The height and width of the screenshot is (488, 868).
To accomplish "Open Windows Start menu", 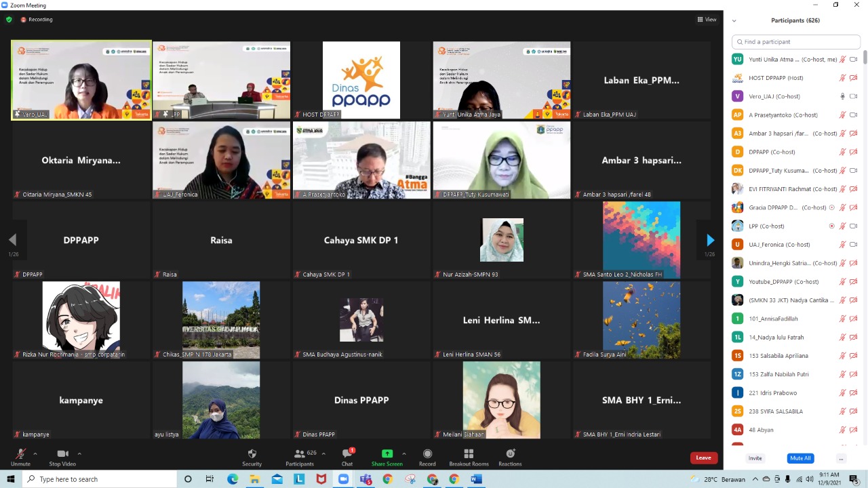I will [x=11, y=479].
